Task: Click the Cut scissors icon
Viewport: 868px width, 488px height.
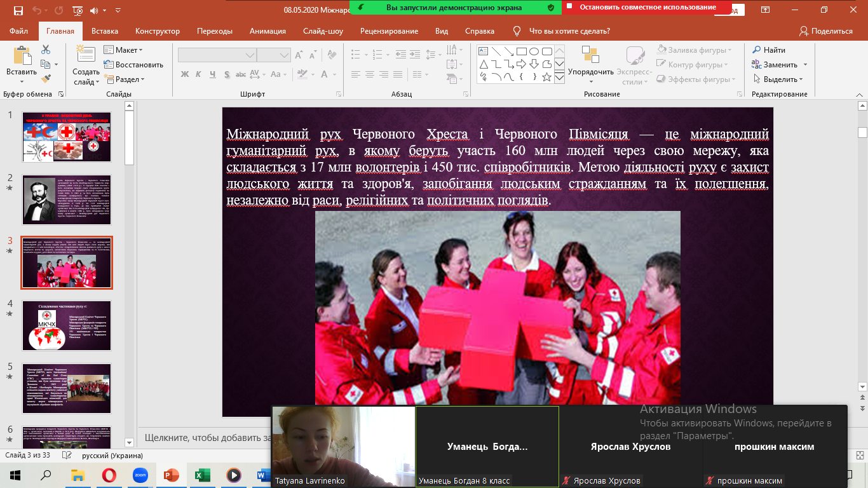Action: (46, 50)
